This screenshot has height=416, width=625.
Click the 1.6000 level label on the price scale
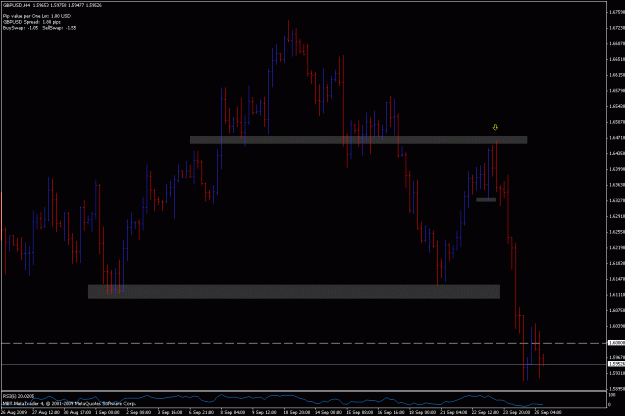616,343
